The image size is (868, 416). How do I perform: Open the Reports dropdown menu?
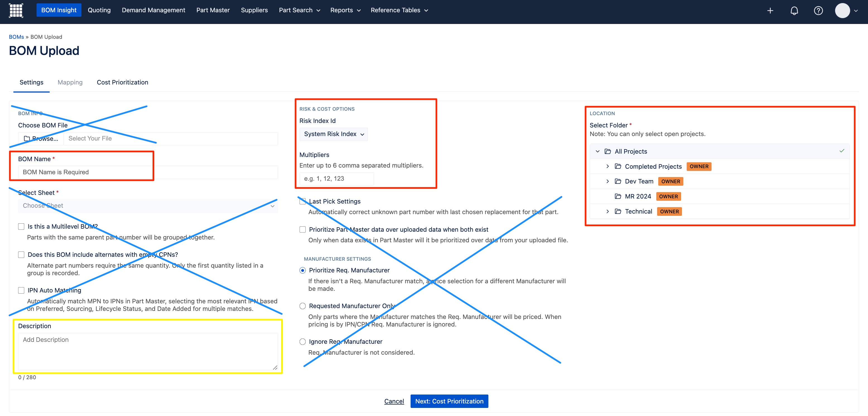click(x=345, y=10)
